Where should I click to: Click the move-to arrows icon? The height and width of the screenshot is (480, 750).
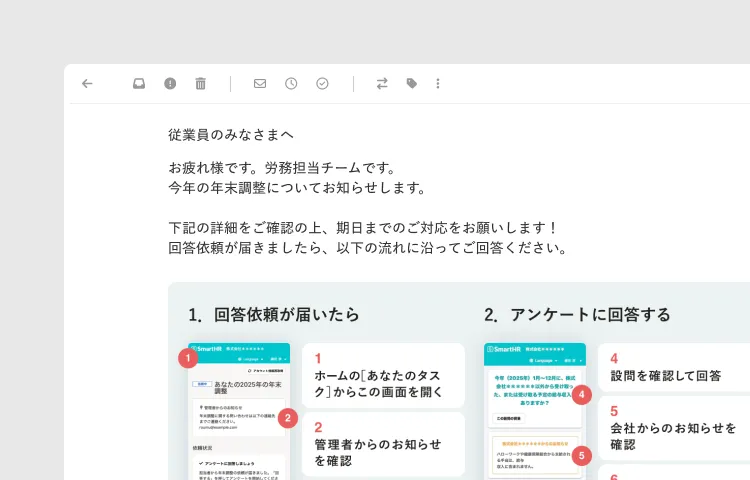coord(381,84)
